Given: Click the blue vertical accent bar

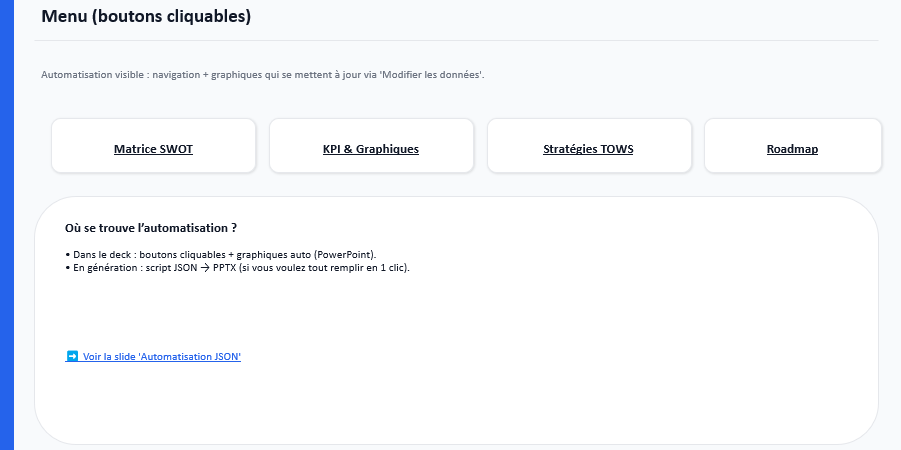Looking at the screenshot, I should pos(6,225).
